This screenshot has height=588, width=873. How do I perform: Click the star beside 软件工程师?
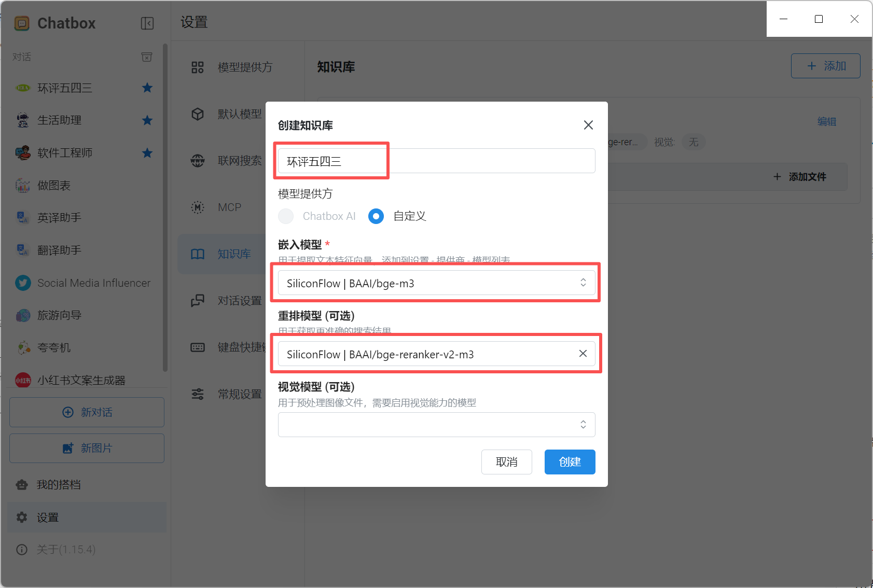147,153
